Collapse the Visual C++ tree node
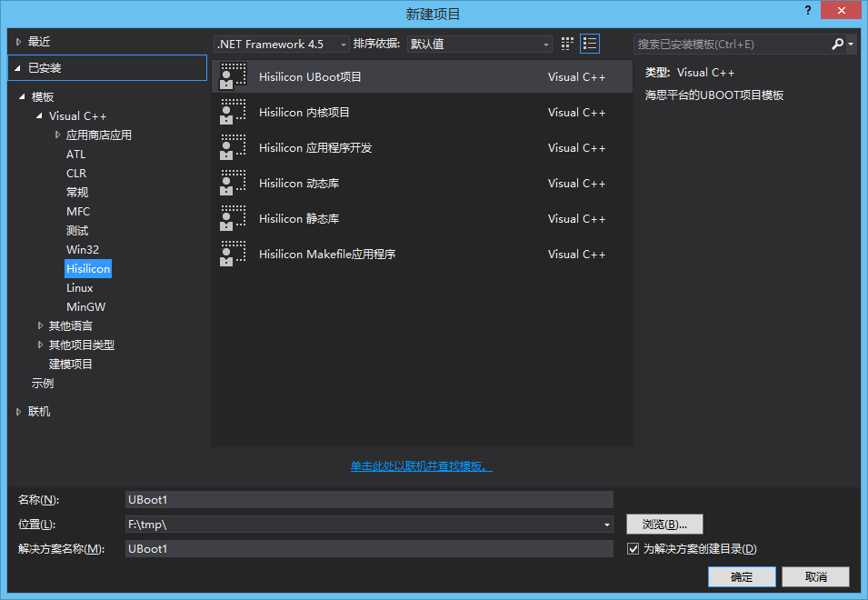 39,115
